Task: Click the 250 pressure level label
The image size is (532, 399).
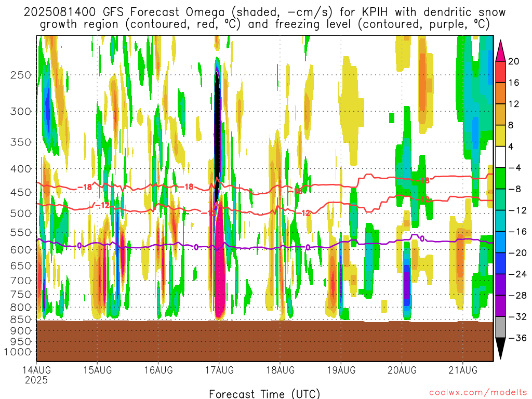Action: click(20, 75)
